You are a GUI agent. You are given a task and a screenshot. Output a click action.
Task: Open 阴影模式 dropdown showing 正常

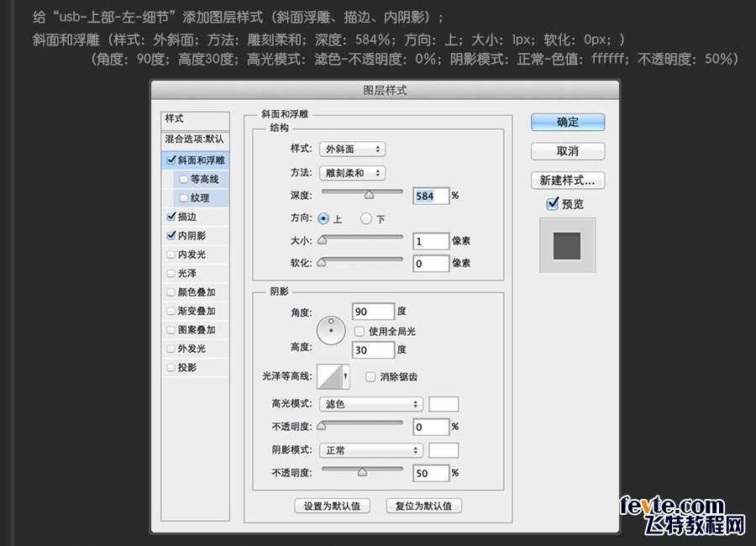point(371,450)
